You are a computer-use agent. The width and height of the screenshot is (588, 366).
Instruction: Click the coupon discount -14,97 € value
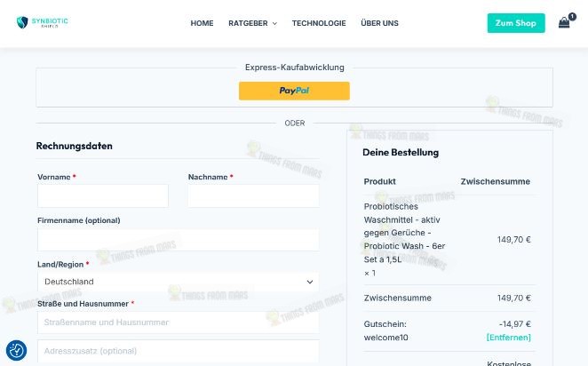point(515,324)
